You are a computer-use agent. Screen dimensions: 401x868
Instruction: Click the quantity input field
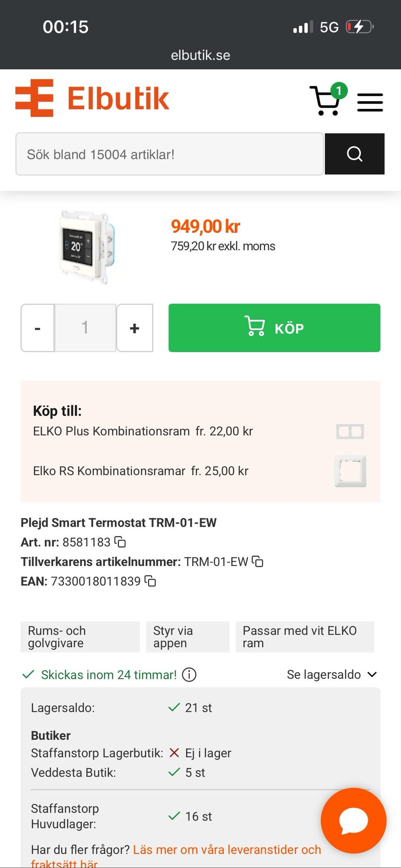pos(85,328)
